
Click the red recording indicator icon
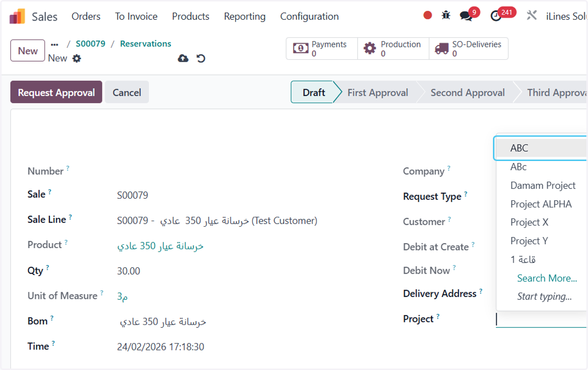pos(428,15)
